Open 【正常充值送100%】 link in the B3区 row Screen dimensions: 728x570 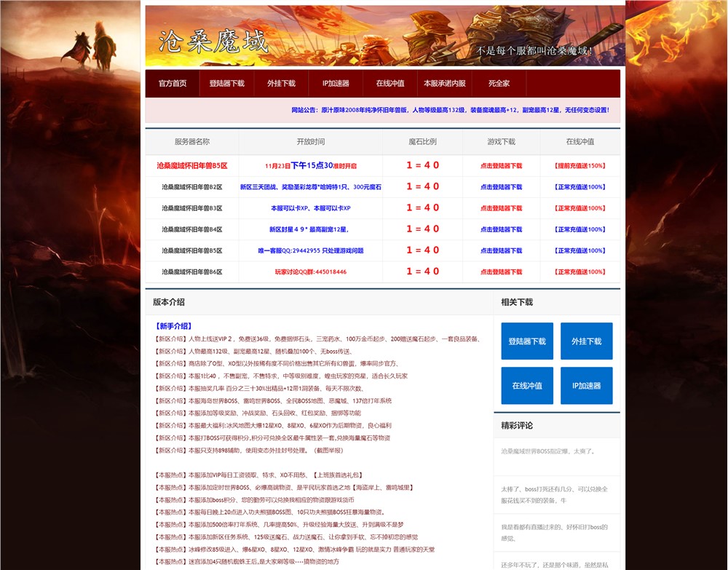click(x=579, y=208)
